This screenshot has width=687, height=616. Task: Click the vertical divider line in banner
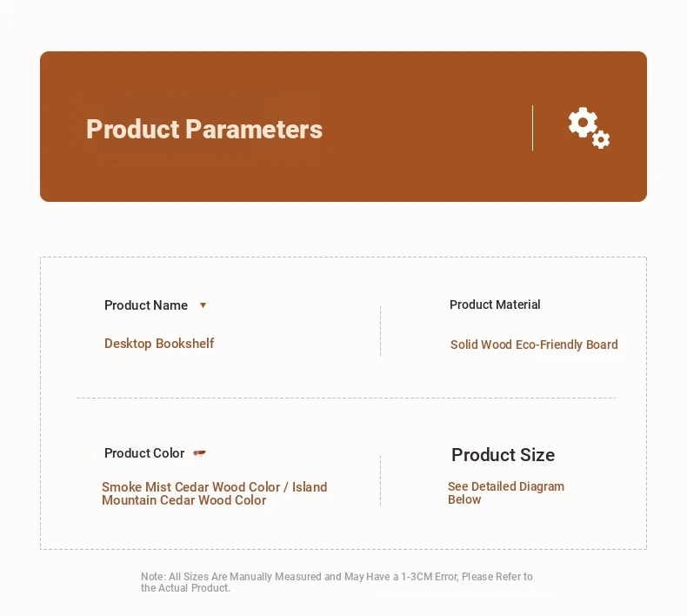tap(533, 128)
